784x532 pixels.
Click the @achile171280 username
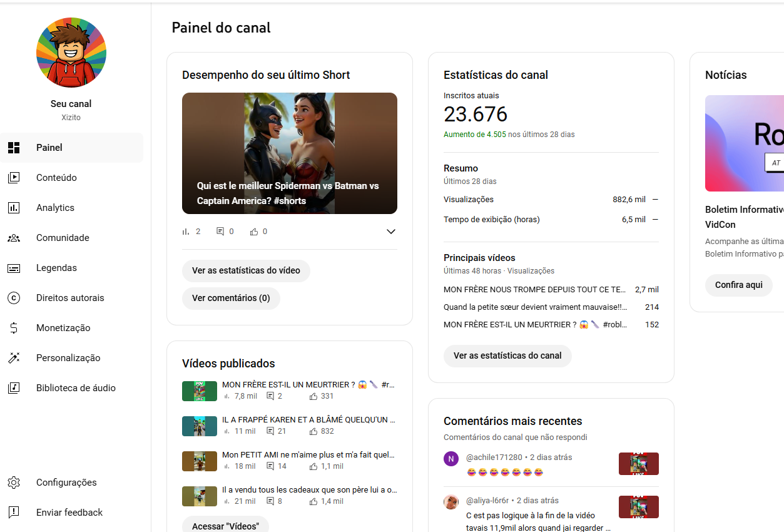coord(494,458)
